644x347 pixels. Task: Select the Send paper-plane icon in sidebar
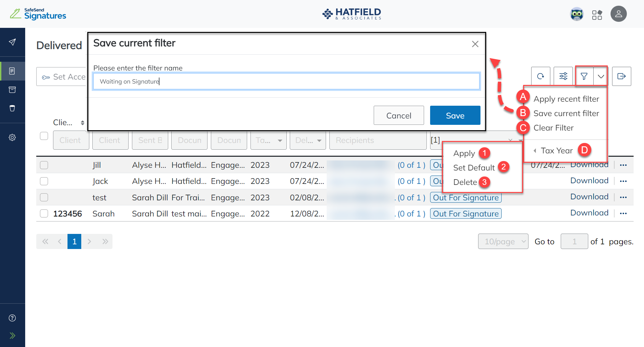coord(12,42)
